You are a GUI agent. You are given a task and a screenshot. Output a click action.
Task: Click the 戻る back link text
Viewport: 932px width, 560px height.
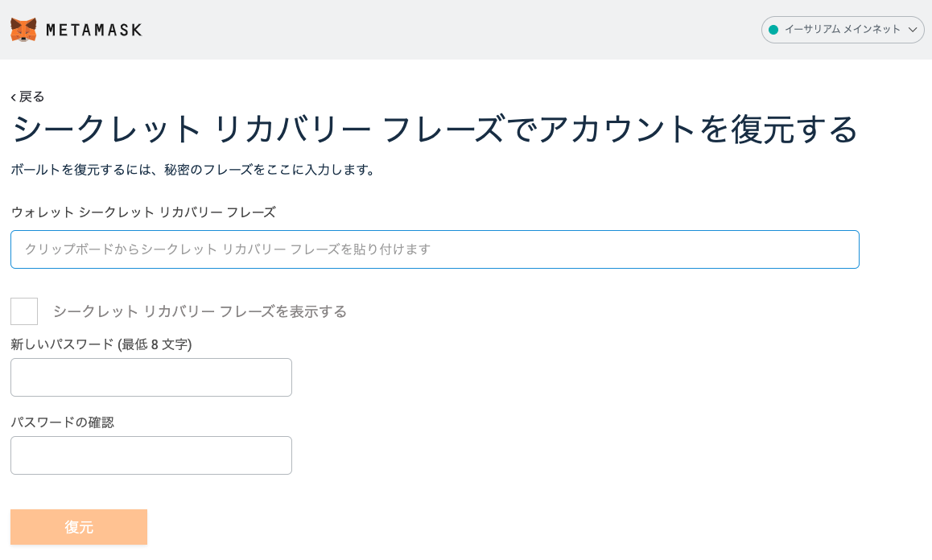[32, 97]
